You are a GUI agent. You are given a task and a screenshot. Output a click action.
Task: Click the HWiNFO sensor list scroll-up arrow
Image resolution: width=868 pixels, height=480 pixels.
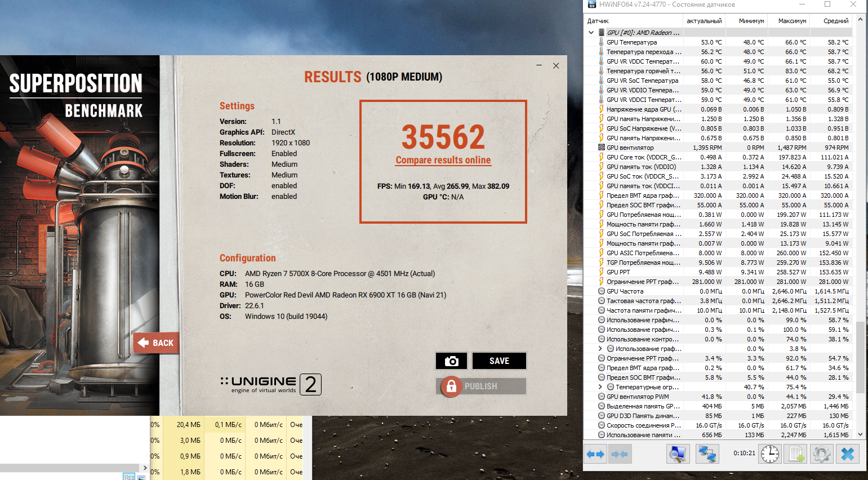860,20
